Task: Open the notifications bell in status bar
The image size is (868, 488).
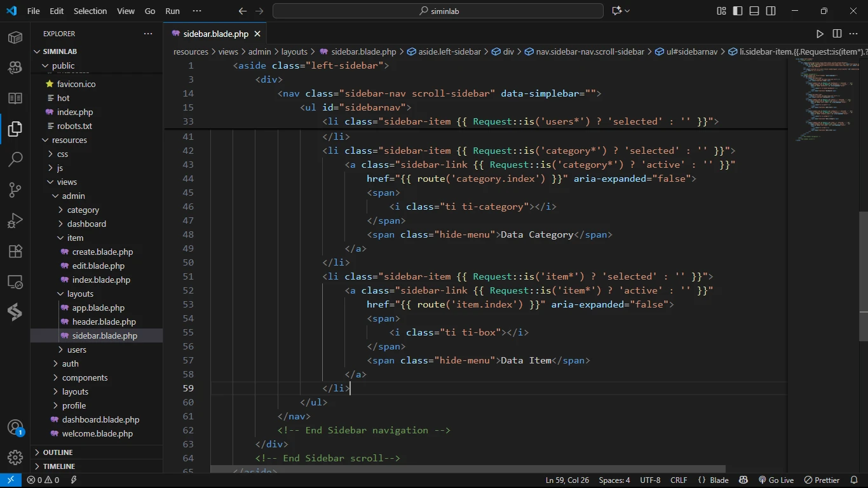Action: click(853, 480)
